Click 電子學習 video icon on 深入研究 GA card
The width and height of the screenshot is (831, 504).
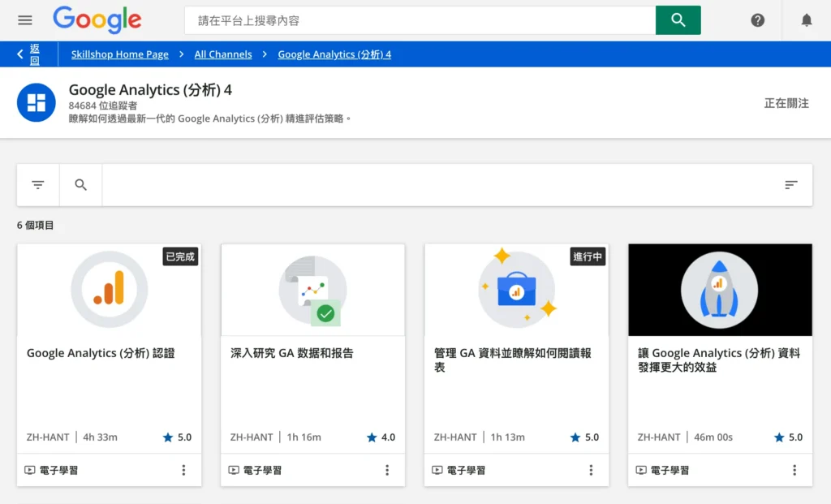coord(233,470)
